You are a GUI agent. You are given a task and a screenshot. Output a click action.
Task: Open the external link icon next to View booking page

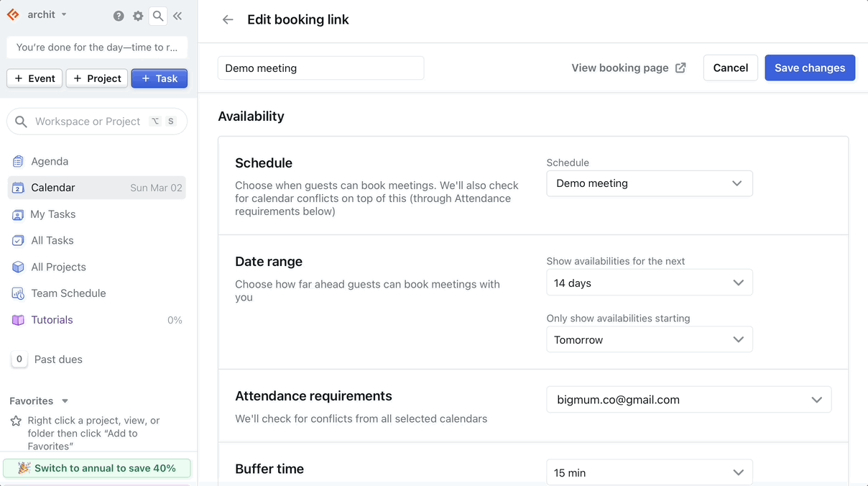point(680,68)
